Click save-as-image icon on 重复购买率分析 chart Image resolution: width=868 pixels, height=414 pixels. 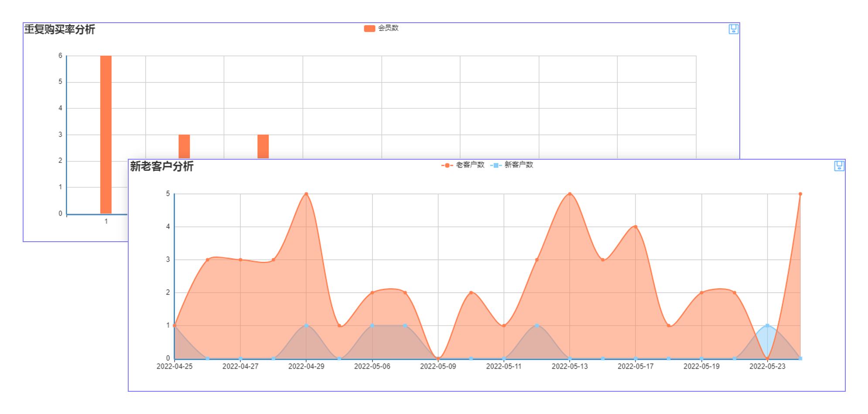[x=733, y=29]
